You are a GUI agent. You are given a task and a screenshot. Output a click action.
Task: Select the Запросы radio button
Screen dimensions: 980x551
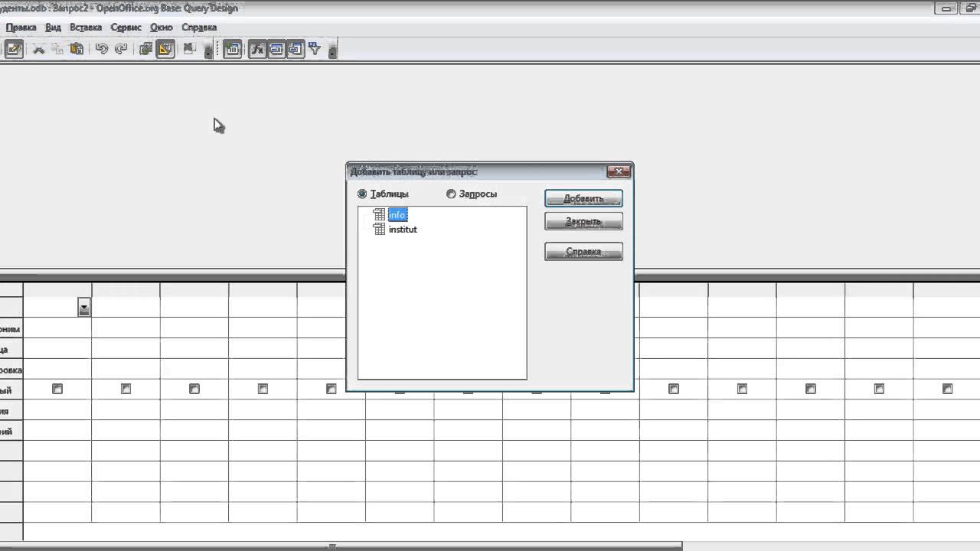[451, 194]
